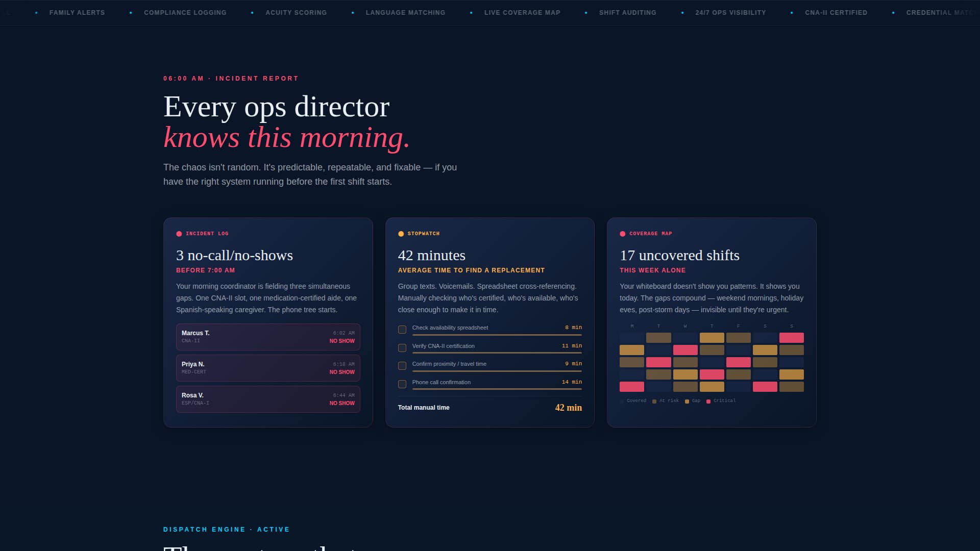Click the orange 42 min total
This screenshot has height=551, width=980.
click(568, 408)
